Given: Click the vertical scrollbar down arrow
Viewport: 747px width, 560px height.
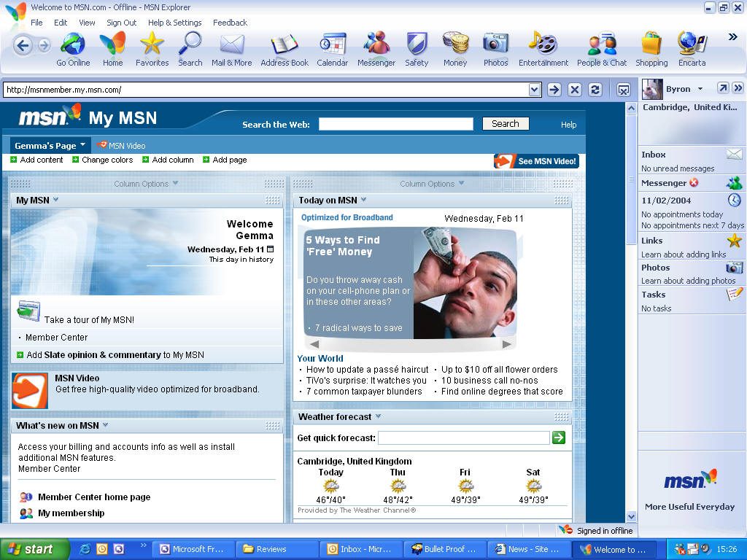Looking at the screenshot, I should tap(631, 517).
